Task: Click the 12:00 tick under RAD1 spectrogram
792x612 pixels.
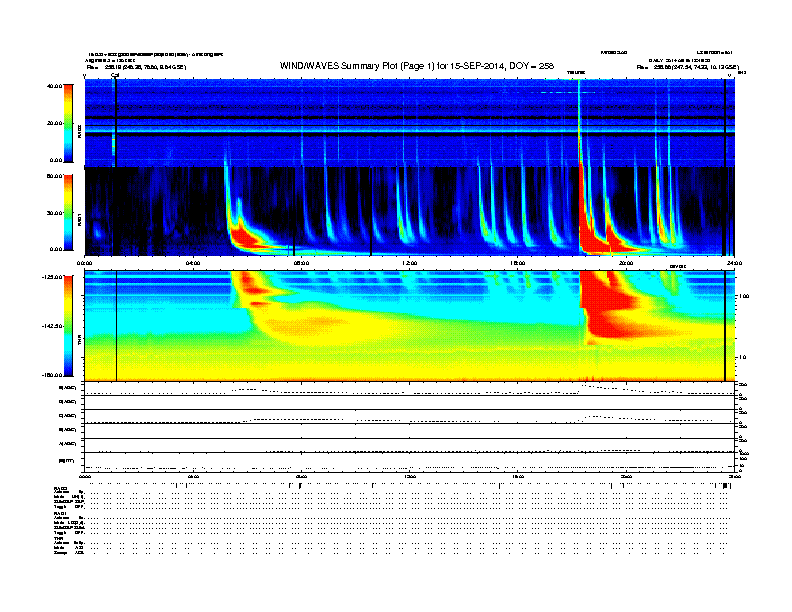Action: click(x=409, y=263)
